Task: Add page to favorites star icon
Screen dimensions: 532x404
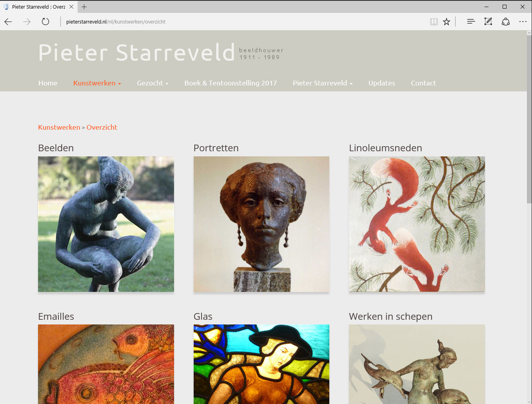Action: coord(447,22)
